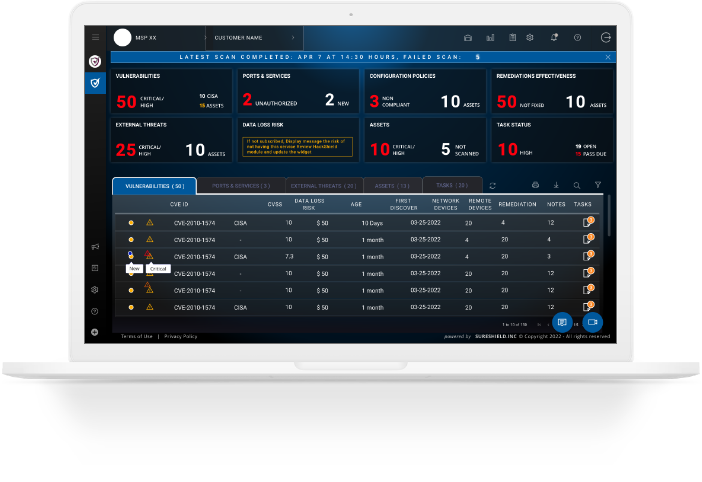Click the print icon above the table
Viewport: 702px width, 482px height.
[x=536, y=185]
